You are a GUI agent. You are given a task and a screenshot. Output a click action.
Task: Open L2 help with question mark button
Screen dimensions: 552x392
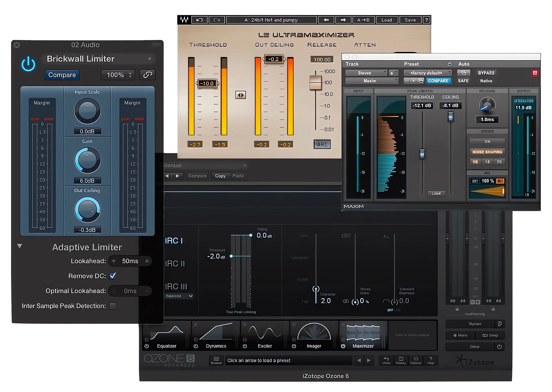(426, 20)
